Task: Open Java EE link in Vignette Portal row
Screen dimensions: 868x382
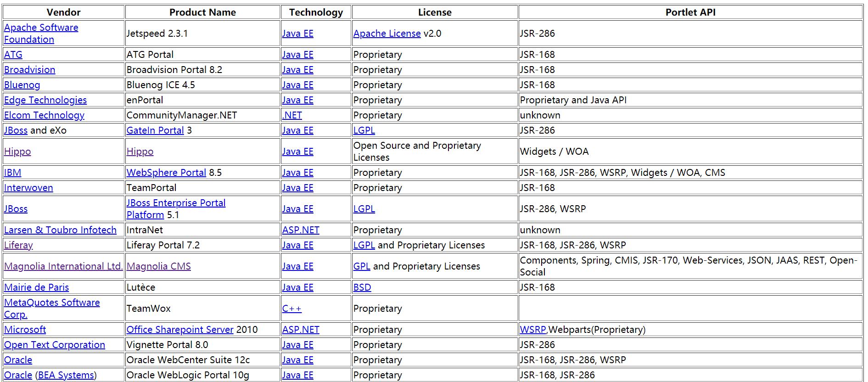Action: (298, 345)
